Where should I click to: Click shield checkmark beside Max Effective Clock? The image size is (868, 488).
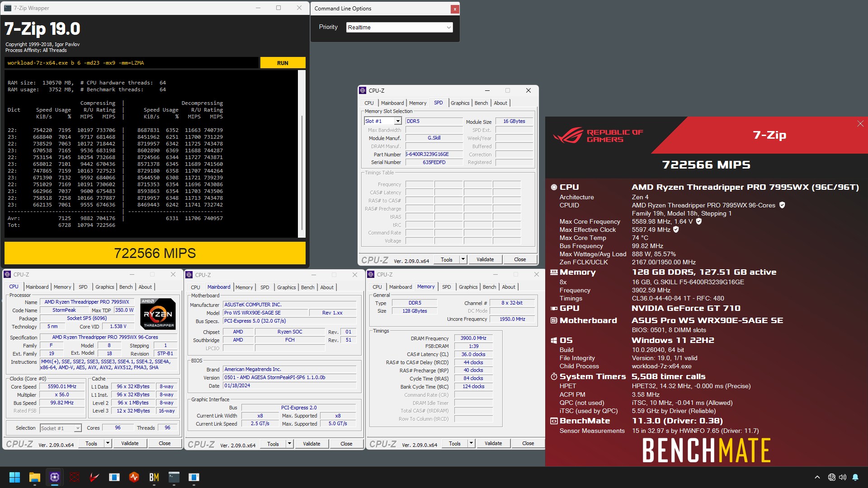tap(676, 230)
